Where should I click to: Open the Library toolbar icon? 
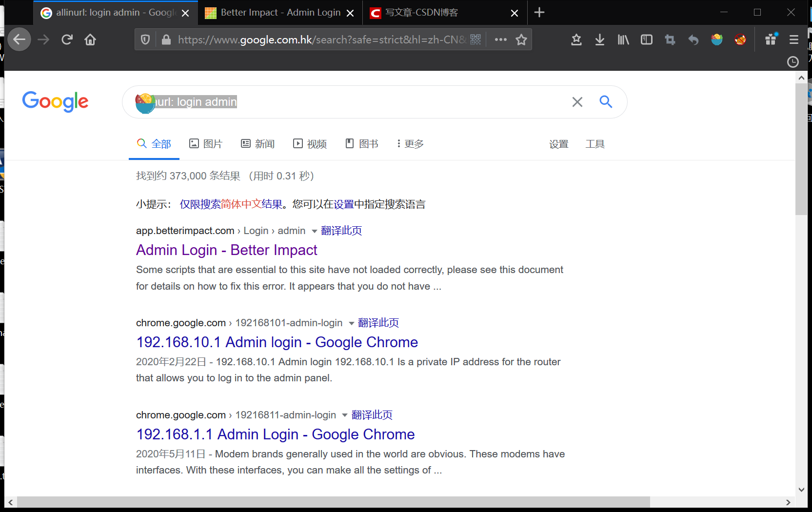coord(623,39)
